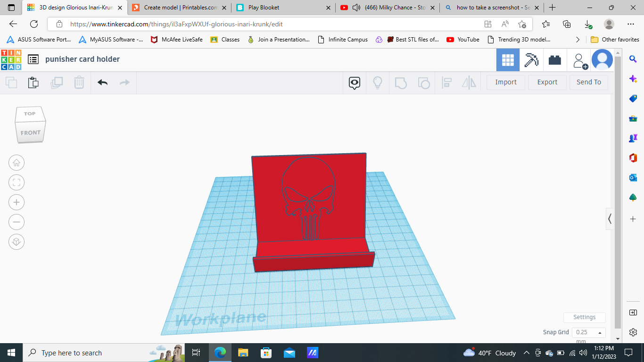The image size is (644, 362).
Task: Zoom in using the plus button
Action: point(17,203)
